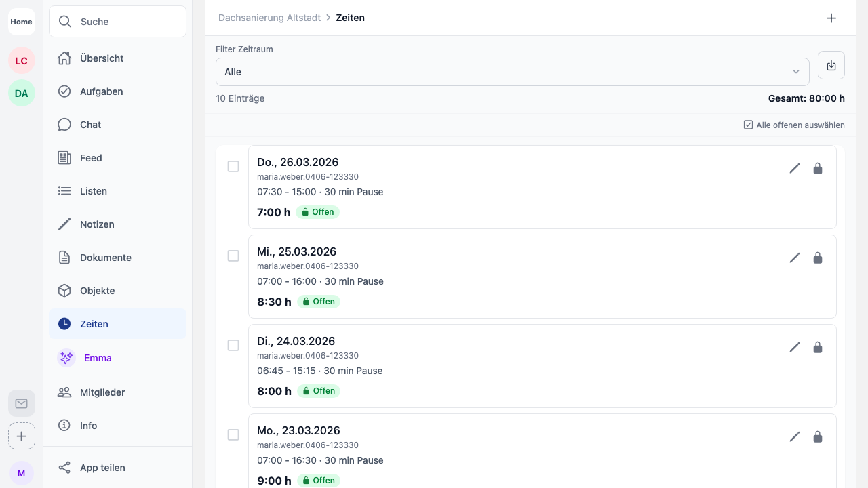Open the M user avatar menu

point(22,473)
